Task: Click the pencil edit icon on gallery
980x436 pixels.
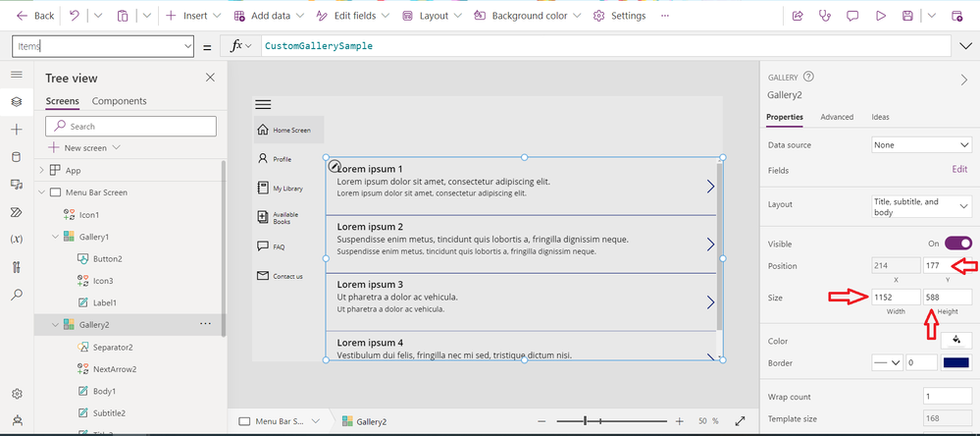Action: [335, 166]
